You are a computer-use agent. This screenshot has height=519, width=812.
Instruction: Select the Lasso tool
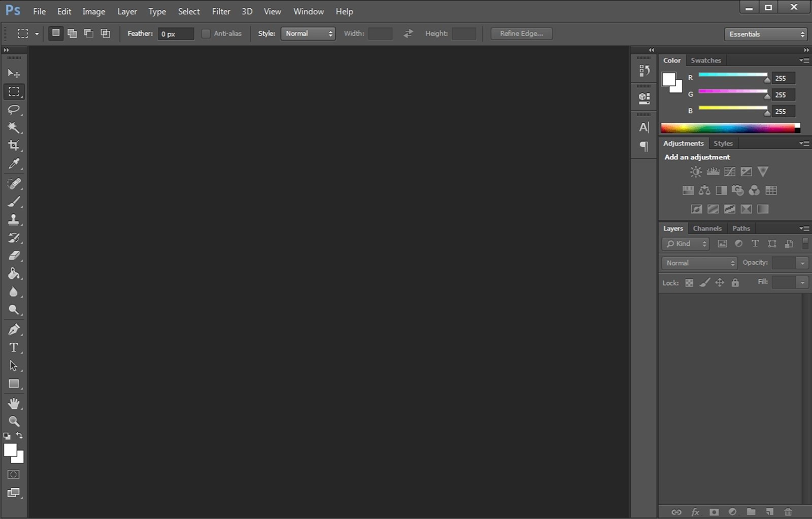pos(14,110)
